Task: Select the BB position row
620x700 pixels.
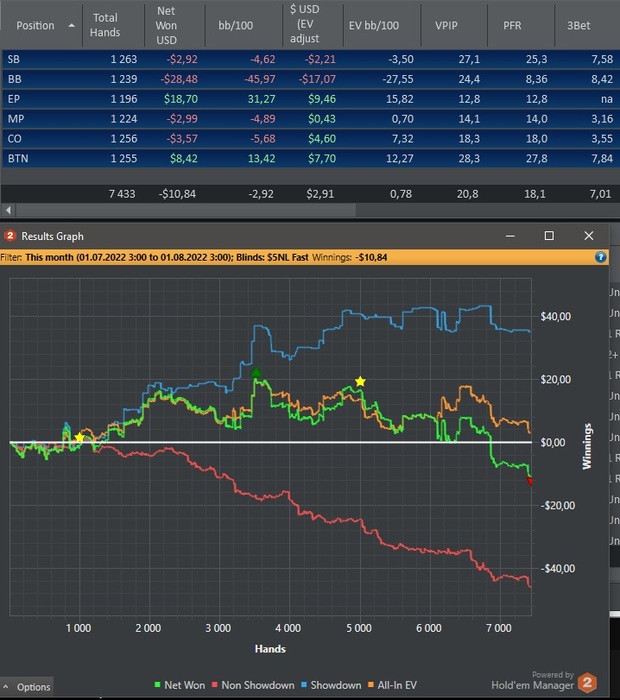Action: [x=311, y=79]
